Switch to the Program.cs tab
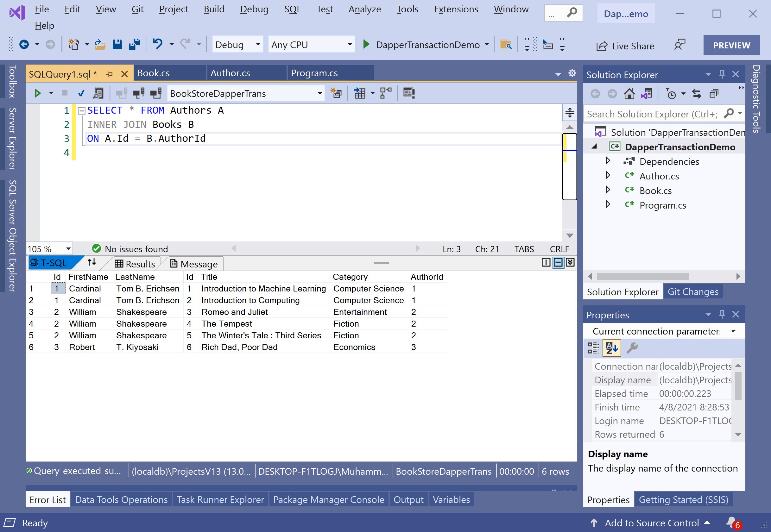 click(x=314, y=73)
